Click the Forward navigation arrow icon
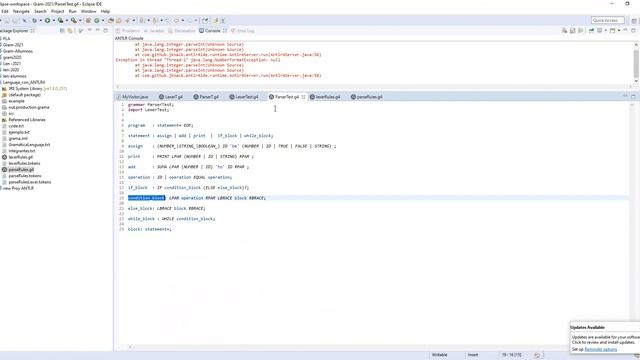 [x=190, y=20]
